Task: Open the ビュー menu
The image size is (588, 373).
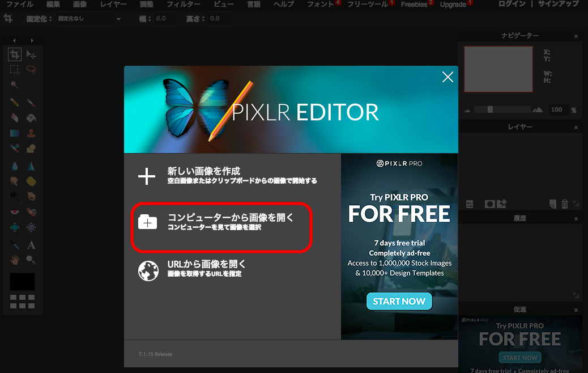Action: point(224,5)
